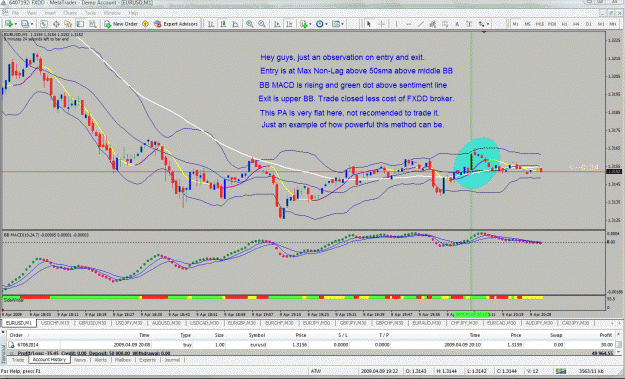Sort history by the Profit column header

click(605, 335)
